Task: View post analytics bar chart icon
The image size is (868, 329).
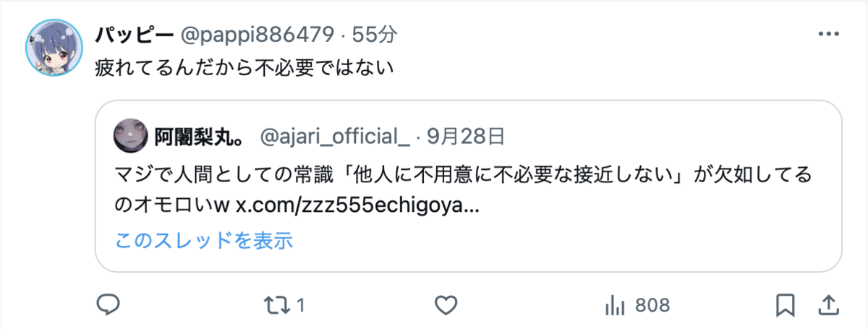Action: tap(614, 304)
